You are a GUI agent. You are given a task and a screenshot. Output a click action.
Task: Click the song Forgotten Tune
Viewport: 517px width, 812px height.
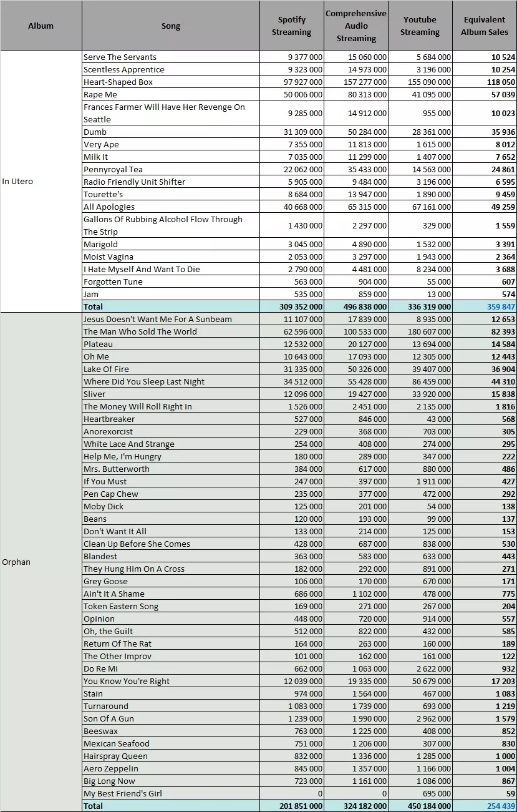click(x=171, y=281)
